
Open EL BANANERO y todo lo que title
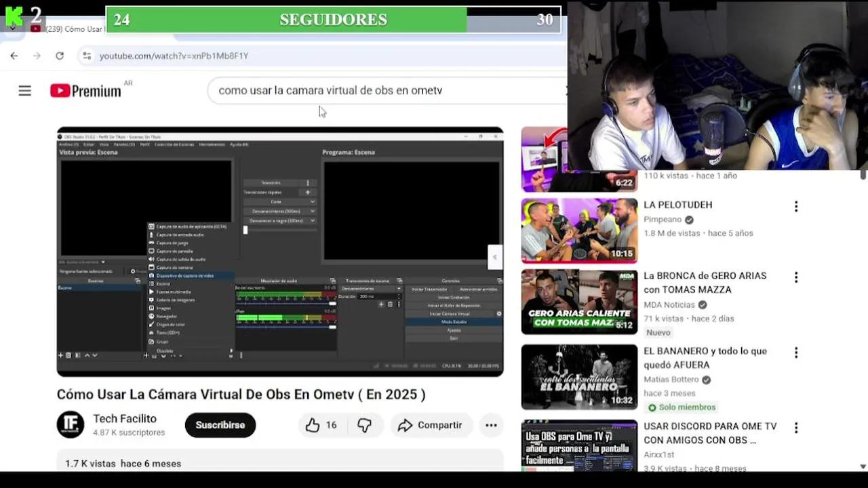click(705, 358)
